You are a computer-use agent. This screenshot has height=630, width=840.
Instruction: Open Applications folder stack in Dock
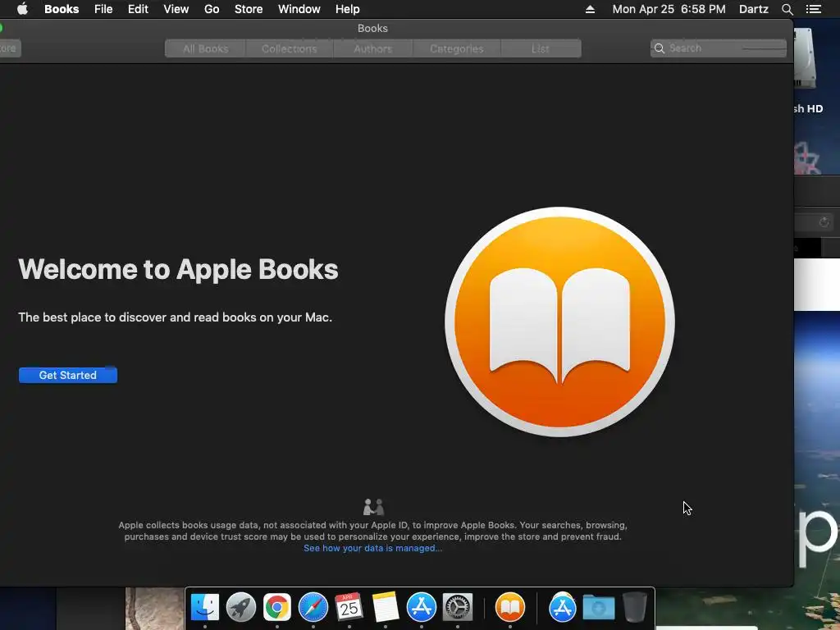point(563,607)
